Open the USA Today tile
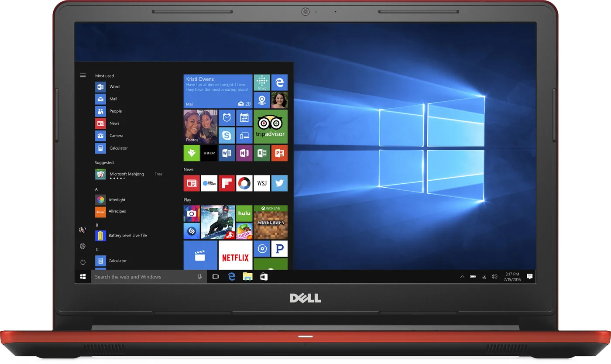Screen dimensions: 611x364 tap(209, 183)
